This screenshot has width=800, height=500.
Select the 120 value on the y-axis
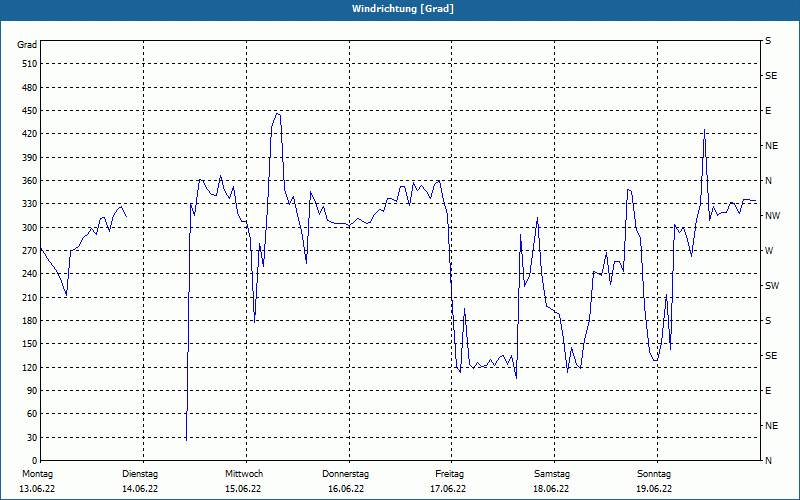pyautogui.click(x=30, y=367)
